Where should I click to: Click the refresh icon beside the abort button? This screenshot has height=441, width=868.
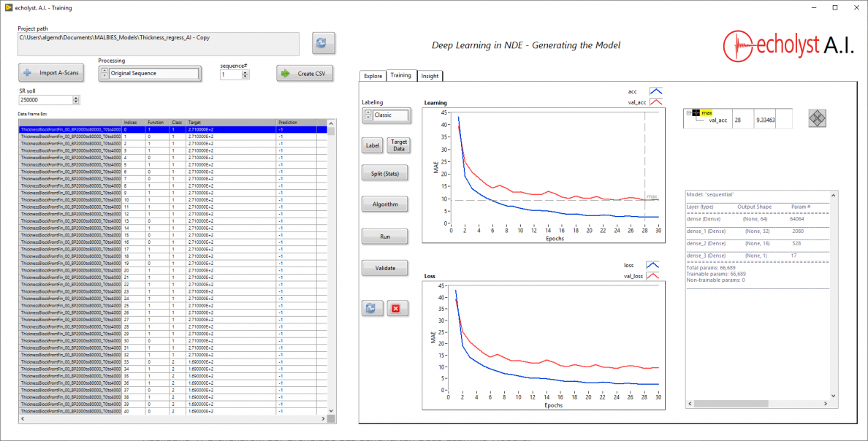pos(373,308)
